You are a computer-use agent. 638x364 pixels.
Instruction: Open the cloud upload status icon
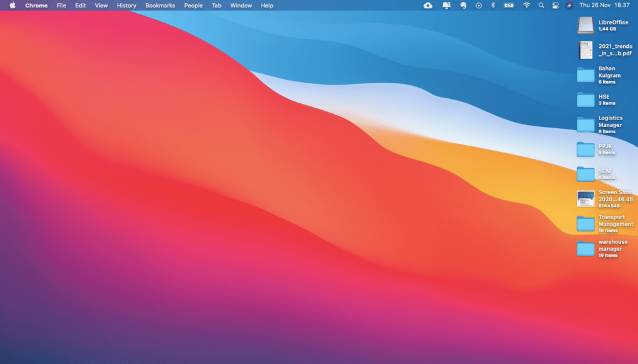(x=427, y=5)
